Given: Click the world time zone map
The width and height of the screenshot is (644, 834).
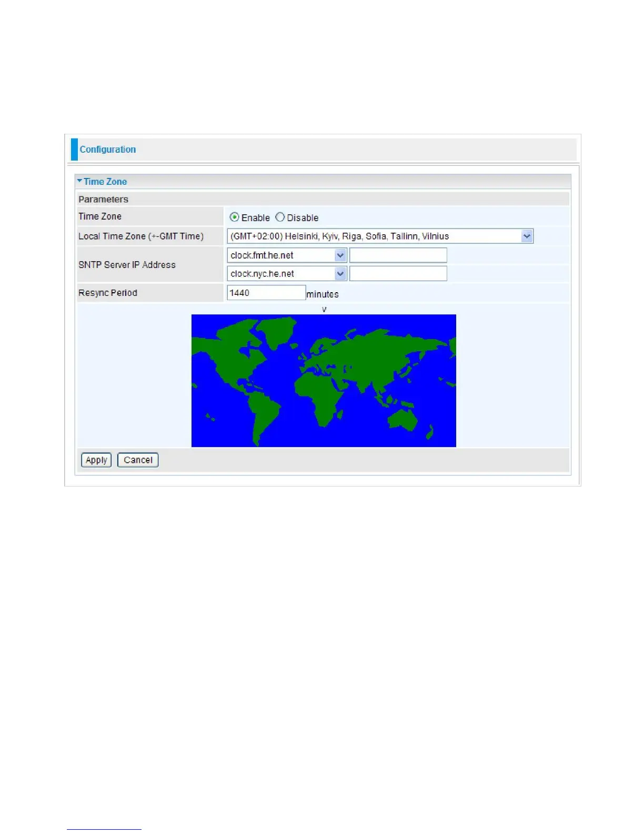Looking at the screenshot, I should pos(324,381).
